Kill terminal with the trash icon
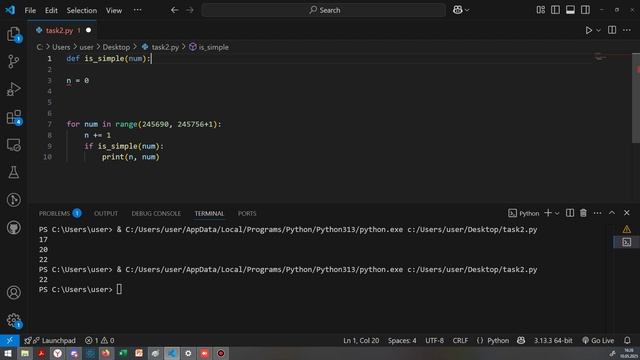This screenshot has width=640, height=360. (583, 213)
